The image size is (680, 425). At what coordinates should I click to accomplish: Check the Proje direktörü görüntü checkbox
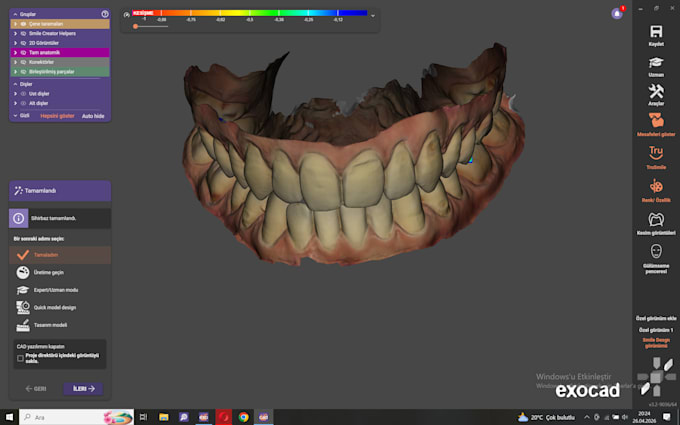coord(20,358)
